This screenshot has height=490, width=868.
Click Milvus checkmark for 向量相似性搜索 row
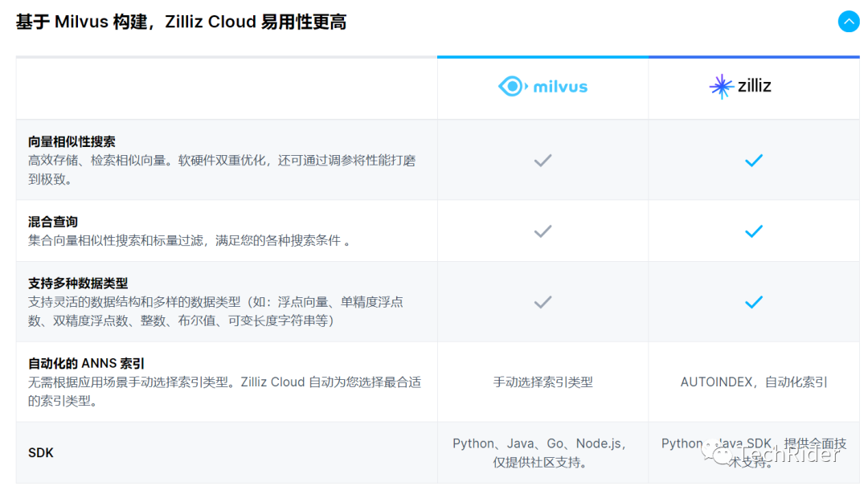[542, 161]
